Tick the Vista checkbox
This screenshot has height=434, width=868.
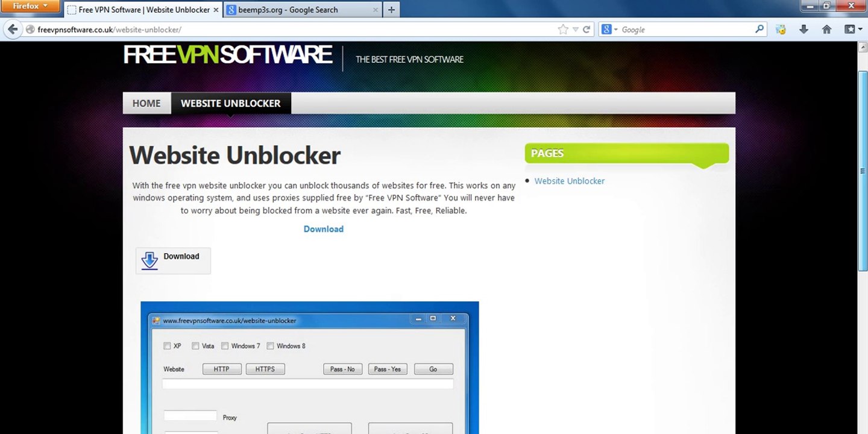[195, 346]
